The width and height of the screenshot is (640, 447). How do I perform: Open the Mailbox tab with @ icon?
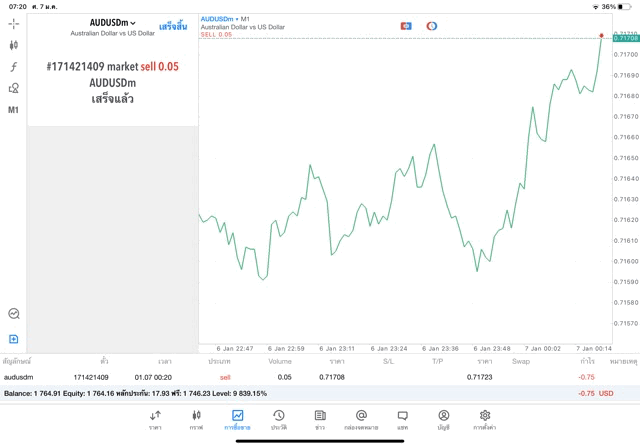(361, 420)
